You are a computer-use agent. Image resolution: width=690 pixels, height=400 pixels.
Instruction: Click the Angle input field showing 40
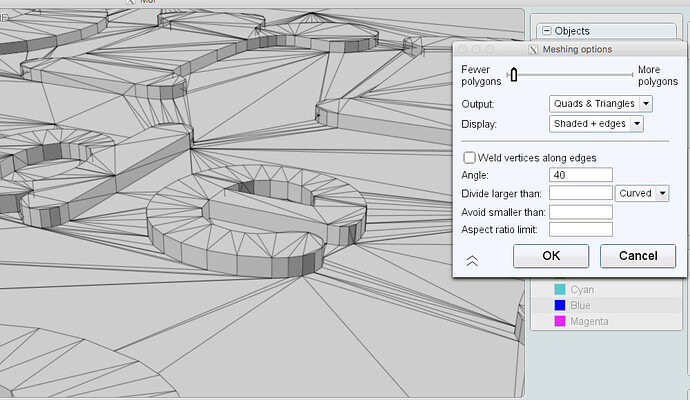tap(580, 175)
